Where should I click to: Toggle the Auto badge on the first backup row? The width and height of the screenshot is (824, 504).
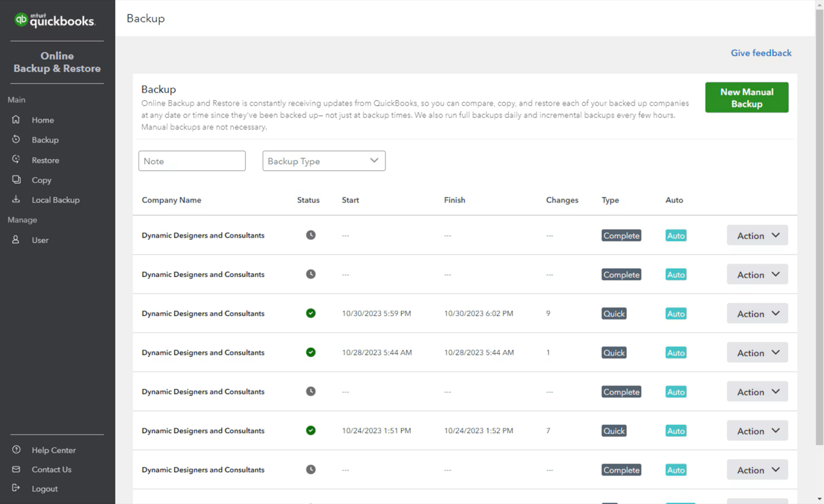[x=675, y=235]
